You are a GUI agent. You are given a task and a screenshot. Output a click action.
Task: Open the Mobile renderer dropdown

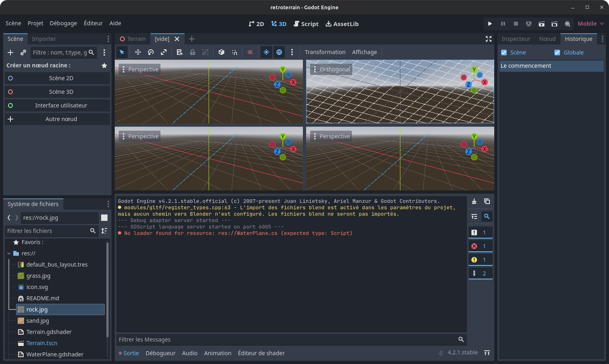pos(591,24)
